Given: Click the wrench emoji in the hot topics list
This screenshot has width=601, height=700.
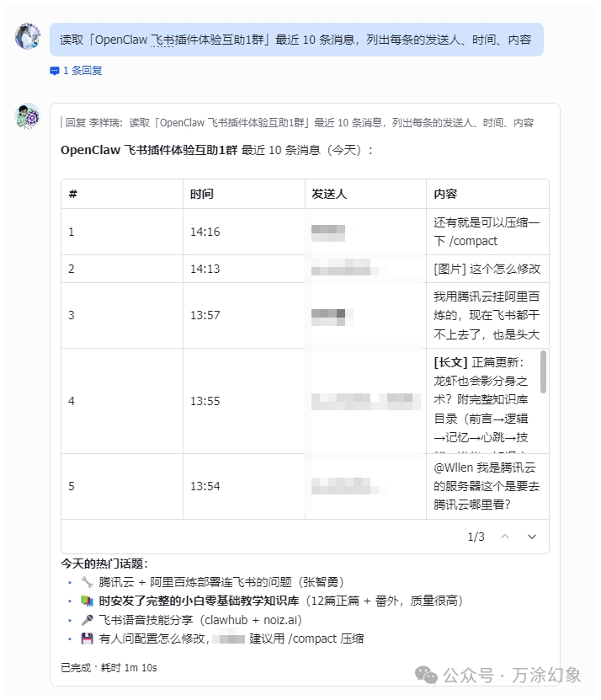Looking at the screenshot, I should click(x=87, y=582).
